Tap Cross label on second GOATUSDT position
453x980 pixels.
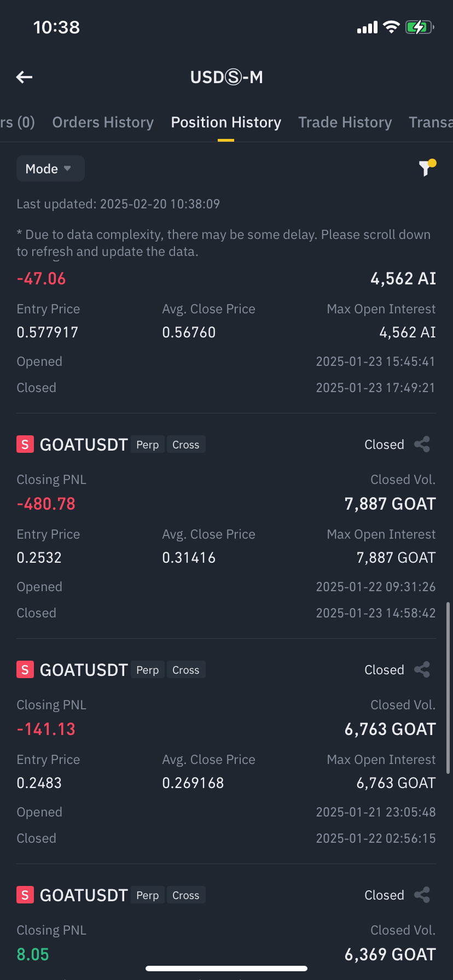(x=186, y=670)
